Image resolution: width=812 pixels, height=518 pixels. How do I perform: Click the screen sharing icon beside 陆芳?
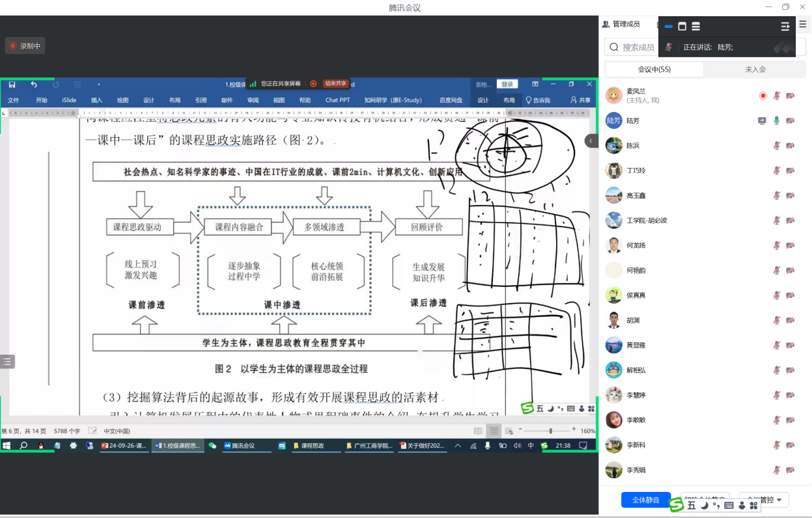pos(762,121)
